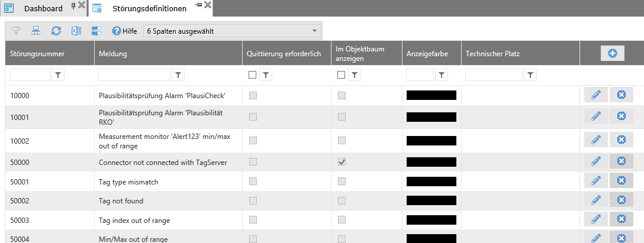The image size is (644, 243).
Task: Open the '6 Spalten ausgewählt' dropdown
Action: click(x=231, y=31)
